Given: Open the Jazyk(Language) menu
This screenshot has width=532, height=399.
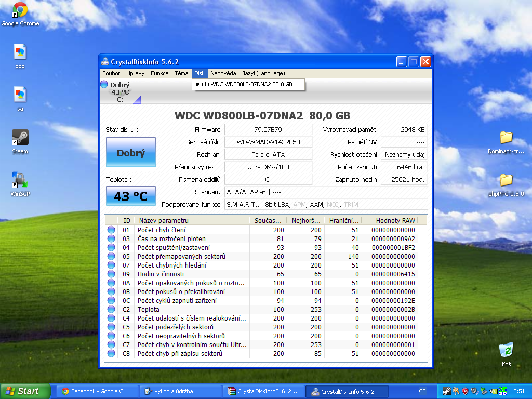Looking at the screenshot, I should tap(263, 73).
